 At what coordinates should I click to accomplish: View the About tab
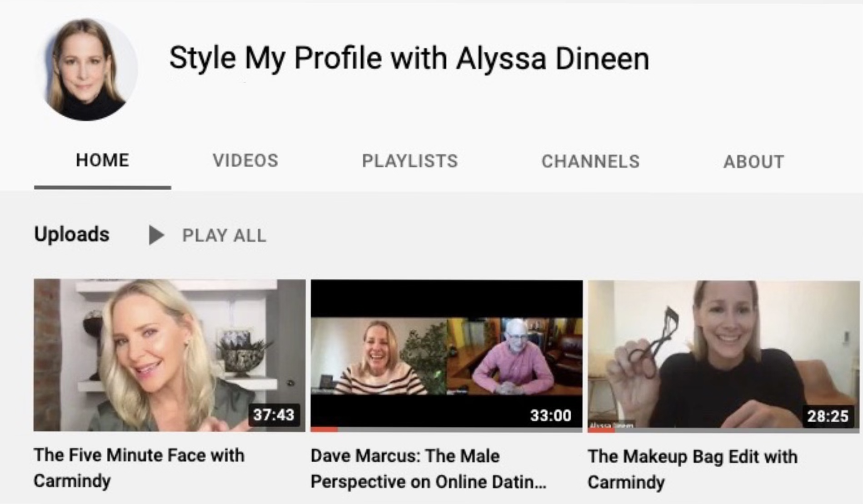753,162
